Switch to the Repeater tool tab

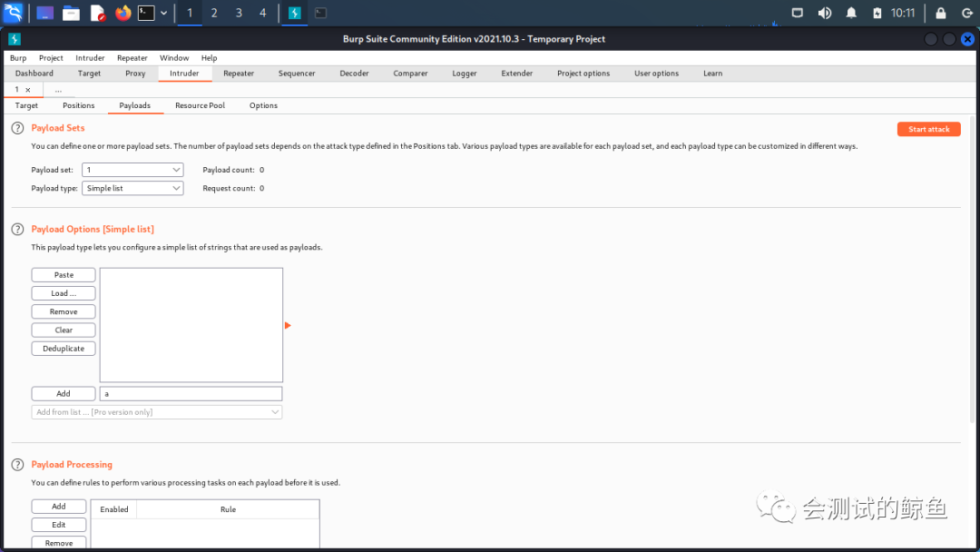(x=239, y=74)
